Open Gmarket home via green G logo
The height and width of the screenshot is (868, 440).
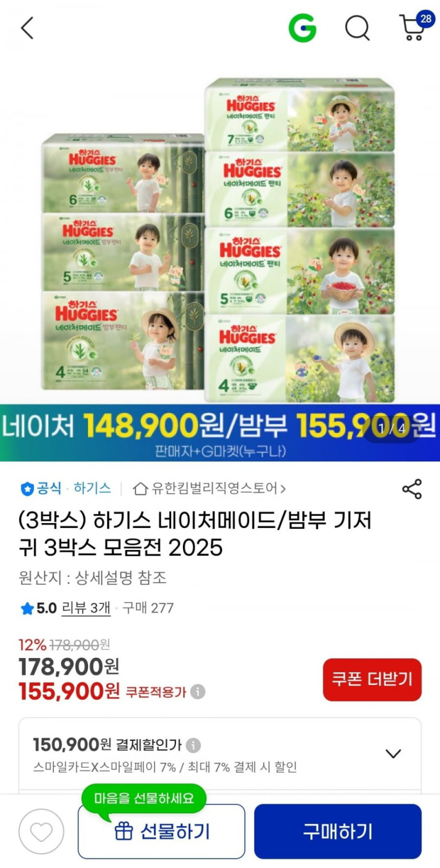click(303, 27)
